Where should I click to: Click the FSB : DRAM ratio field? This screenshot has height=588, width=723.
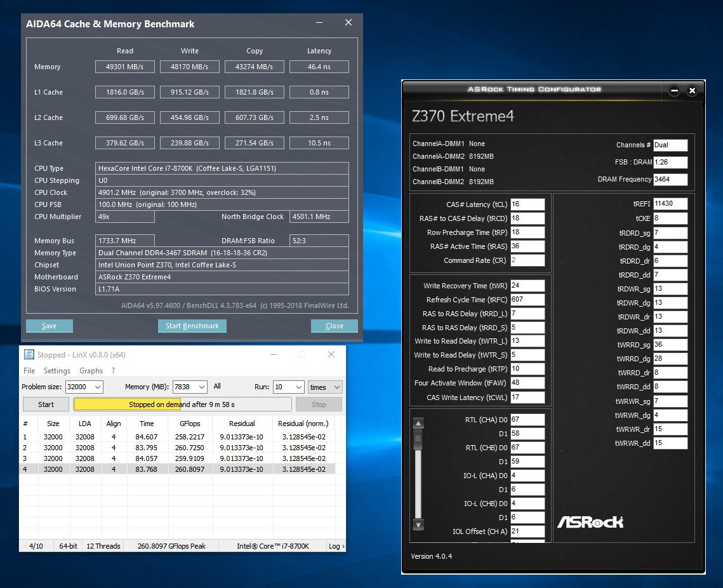pos(670,163)
